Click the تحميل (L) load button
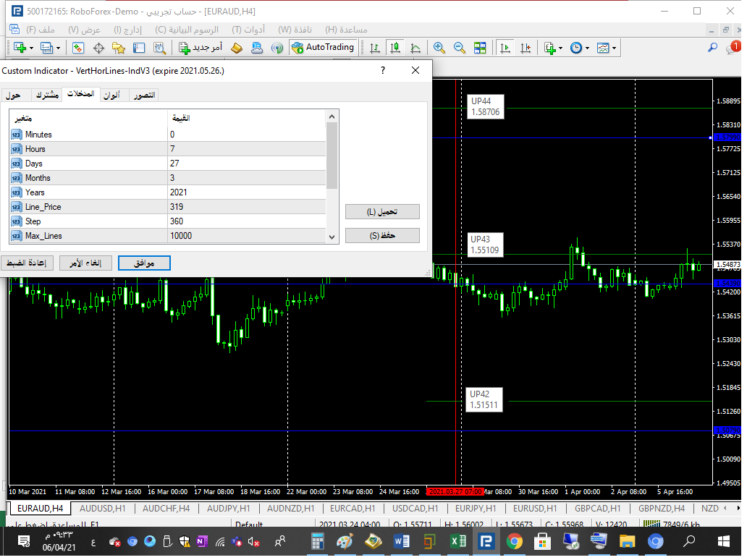This screenshot has height=560, width=747. click(x=382, y=212)
